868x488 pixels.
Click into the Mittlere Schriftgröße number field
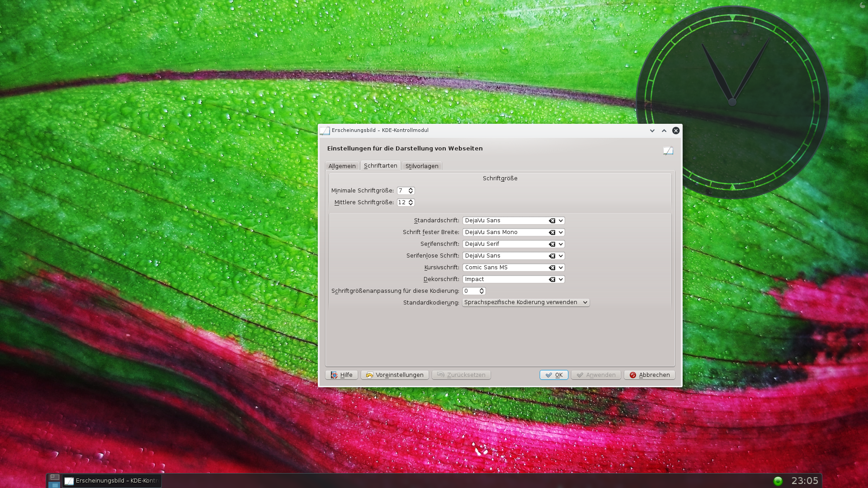[402, 202]
